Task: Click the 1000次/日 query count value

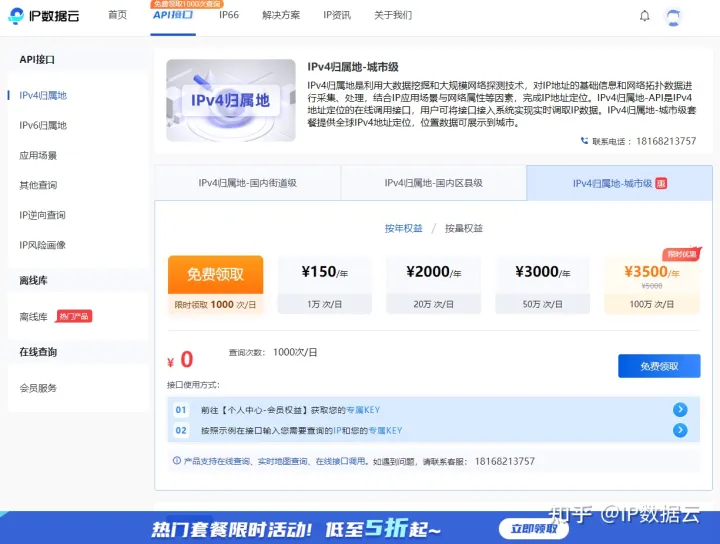Action: [295, 352]
